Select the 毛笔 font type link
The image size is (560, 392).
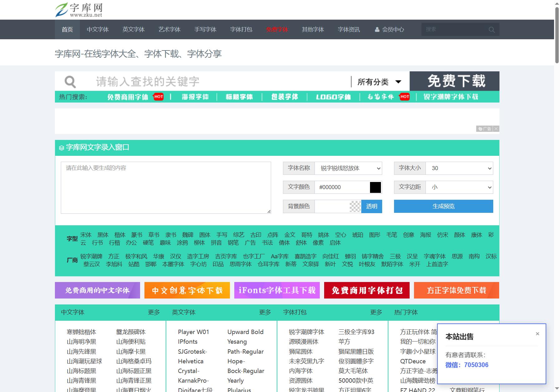pos(392,235)
